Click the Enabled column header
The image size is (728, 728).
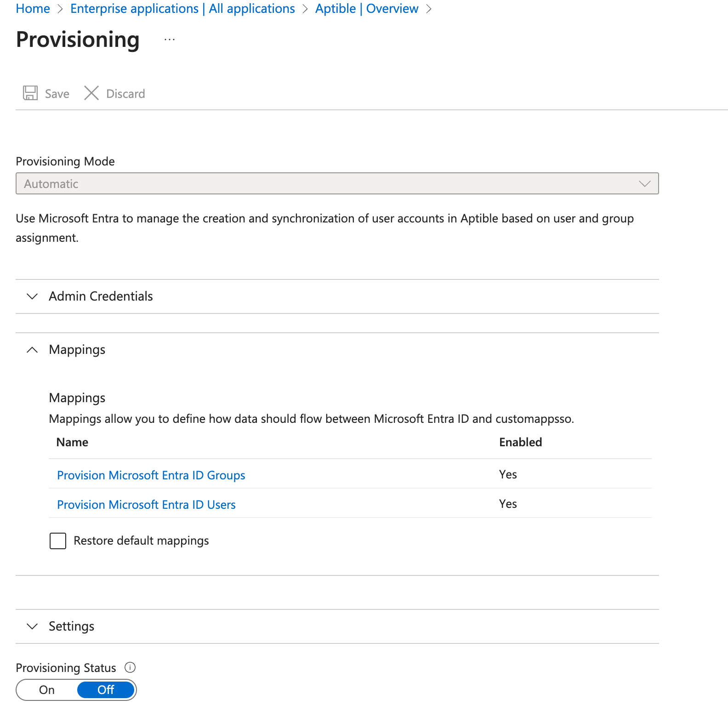[520, 442]
